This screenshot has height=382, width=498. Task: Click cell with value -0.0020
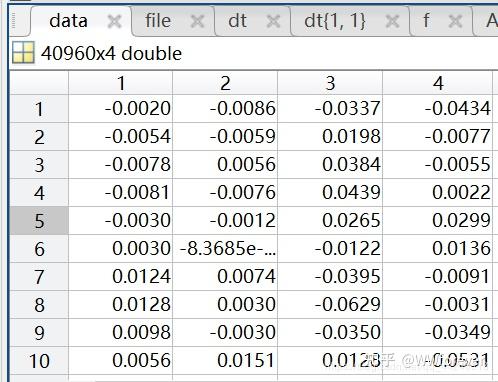tap(121, 109)
